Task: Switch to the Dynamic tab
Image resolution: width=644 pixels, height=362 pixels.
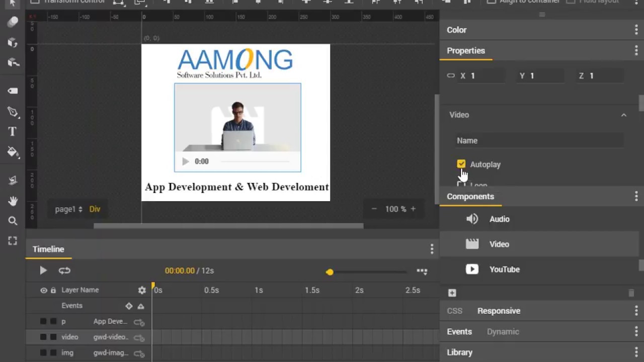Action: pyautogui.click(x=503, y=332)
